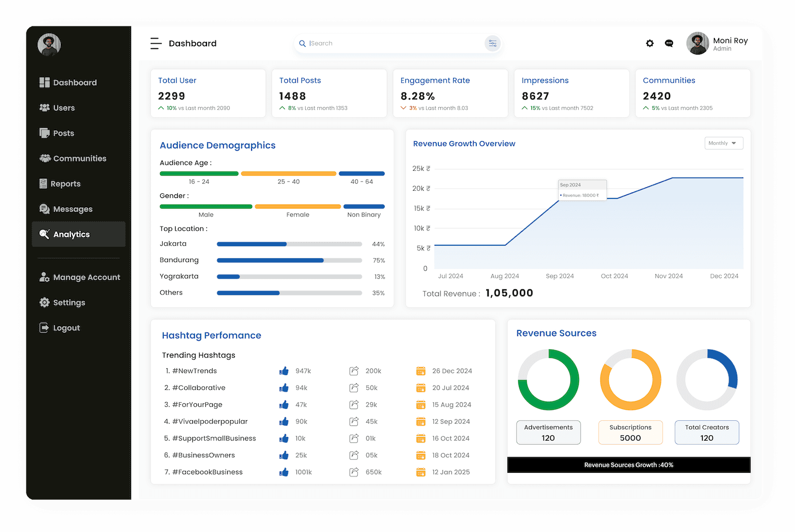Screen dimensions: 795x532
Task: Click the Analytics wrench icon
Action: point(45,234)
